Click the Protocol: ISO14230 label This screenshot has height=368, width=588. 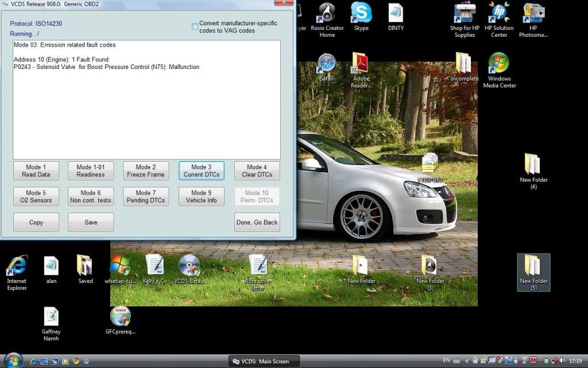tap(36, 24)
